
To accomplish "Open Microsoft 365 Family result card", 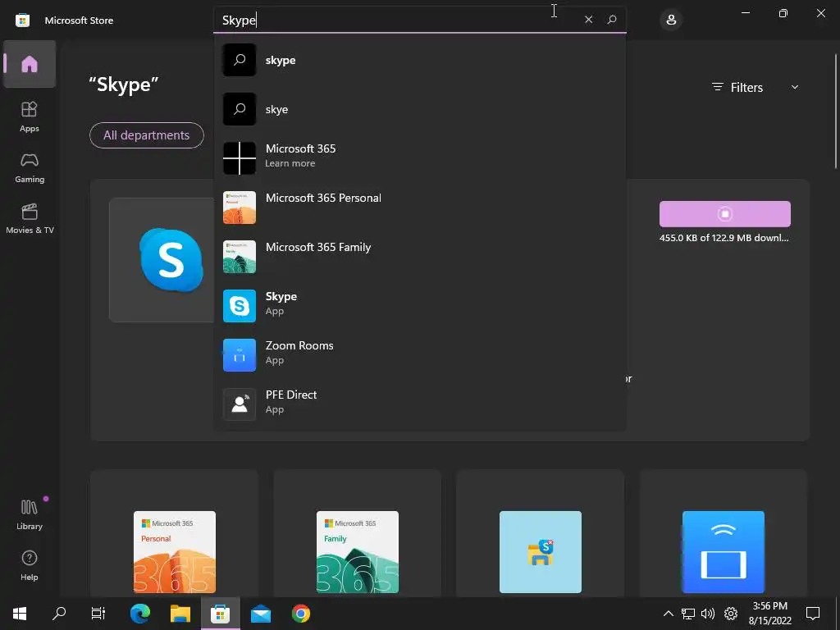I will [x=358, y=533].
